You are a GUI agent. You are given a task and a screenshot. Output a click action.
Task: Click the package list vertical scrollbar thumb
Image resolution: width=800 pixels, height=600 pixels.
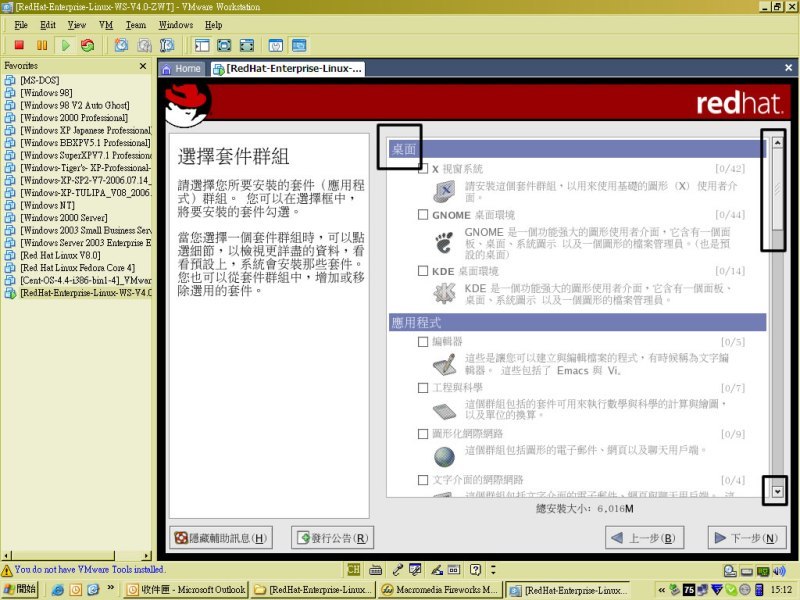pos(777,189)
